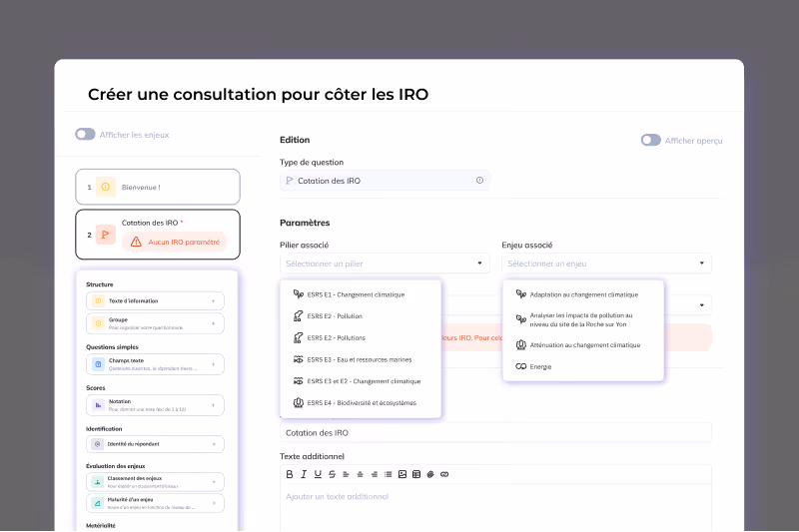Click the info icon in Cotation des IRO field
The width and height of the screenshot is (799, 532).
point(479,181)
